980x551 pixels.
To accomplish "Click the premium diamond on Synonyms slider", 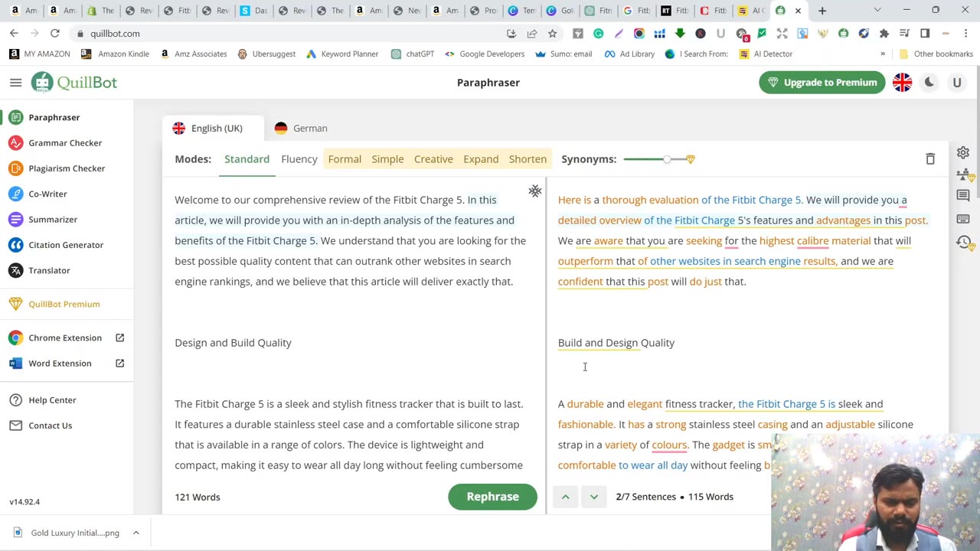I will (691, 159).
